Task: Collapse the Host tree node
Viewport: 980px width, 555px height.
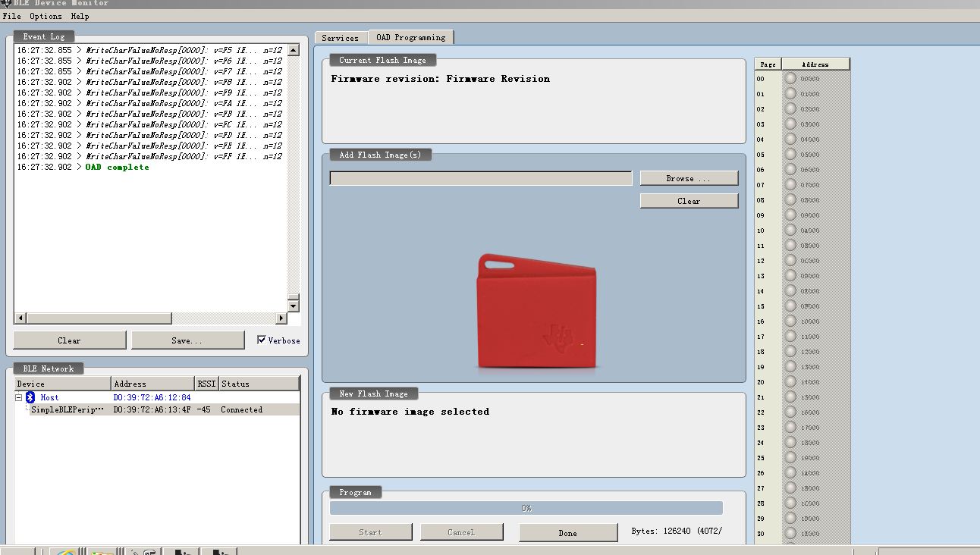Action: pos(19,397)
